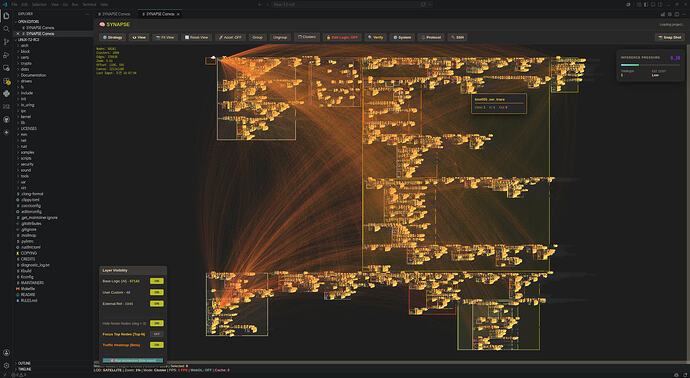Toggle the External Ref layer ON switch

(x=157, y=304)
